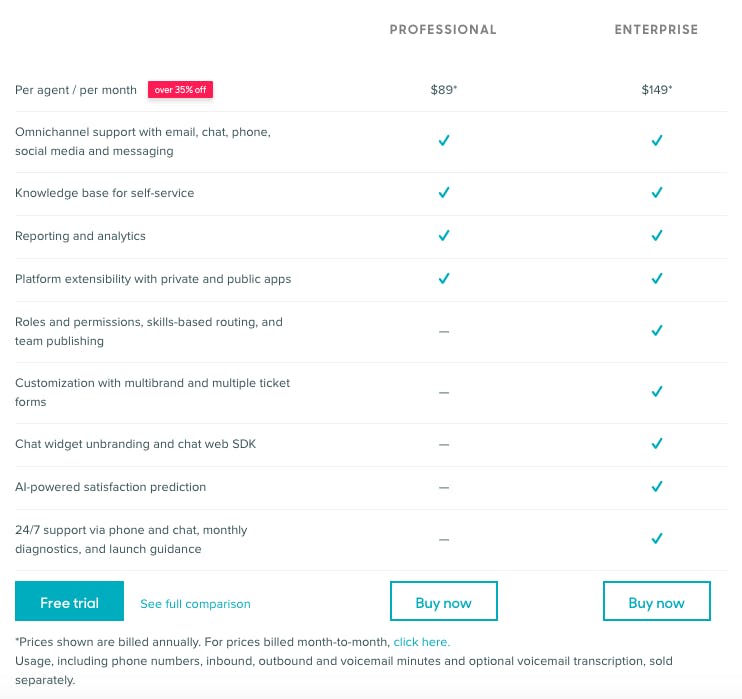The width and height of the screenshot is (742, 699).
Task: Click Professional checkmark for Knowledge base
Action: point(444,192)
